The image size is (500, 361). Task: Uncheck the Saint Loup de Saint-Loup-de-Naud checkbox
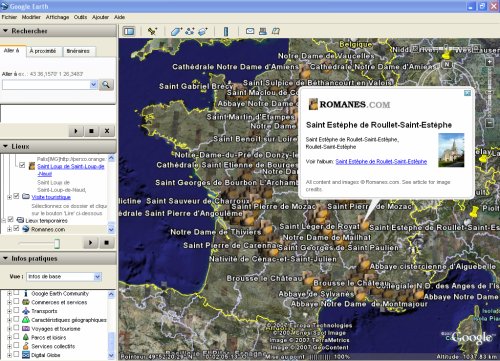(x=22, y=165)
